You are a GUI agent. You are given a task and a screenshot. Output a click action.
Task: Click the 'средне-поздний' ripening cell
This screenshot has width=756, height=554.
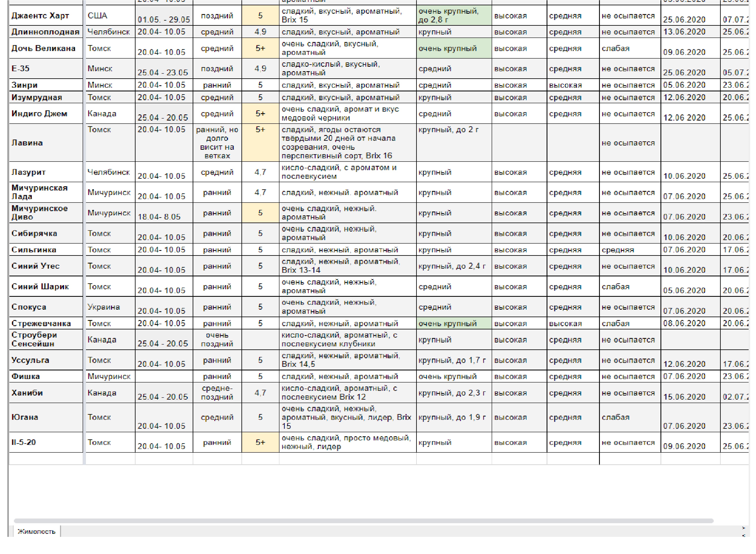[217, 393]
